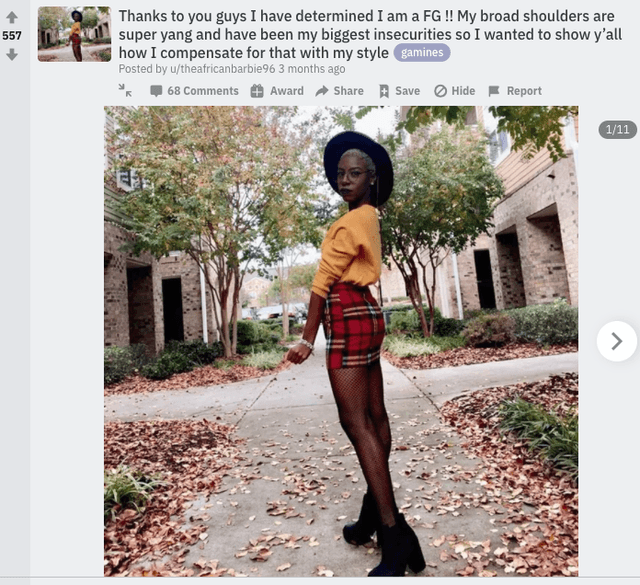The image size is (640, 585).
Task: Upvote the post with the up arrow
Action: pyautogui.click(x=12, y=17)
